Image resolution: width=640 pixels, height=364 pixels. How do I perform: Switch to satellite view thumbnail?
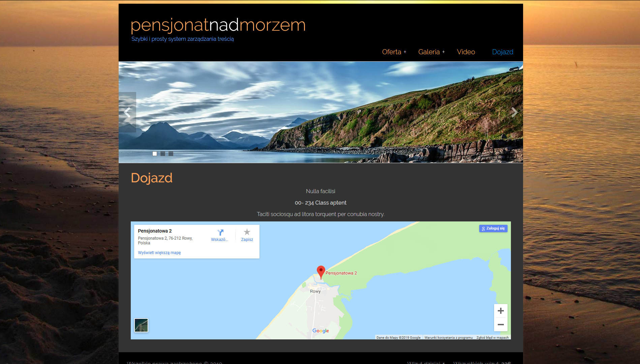coord(141,325)
